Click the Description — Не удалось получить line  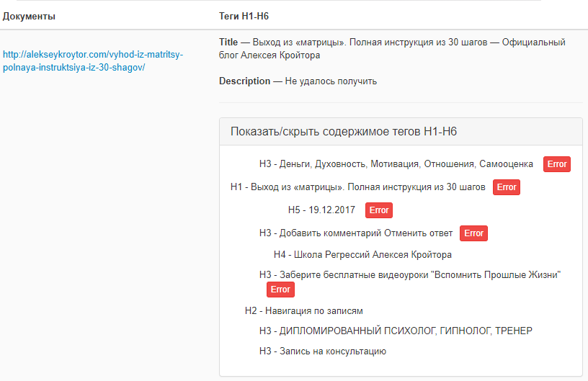(298, 81)
